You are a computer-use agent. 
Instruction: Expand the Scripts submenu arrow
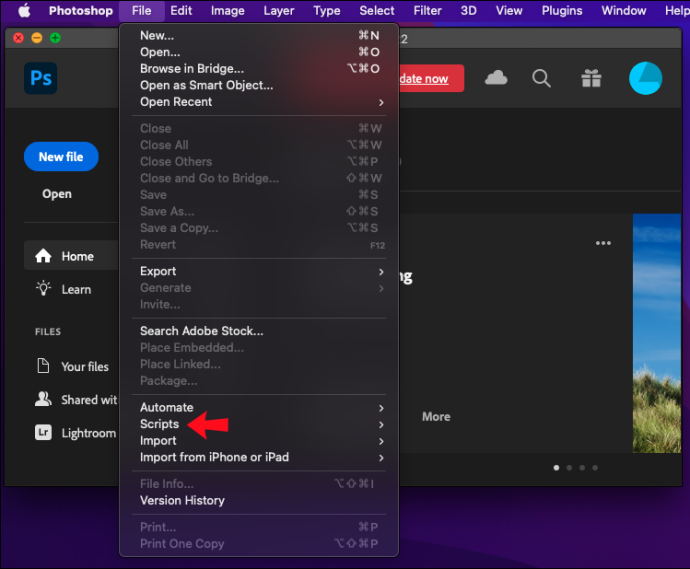coord(381,425)
